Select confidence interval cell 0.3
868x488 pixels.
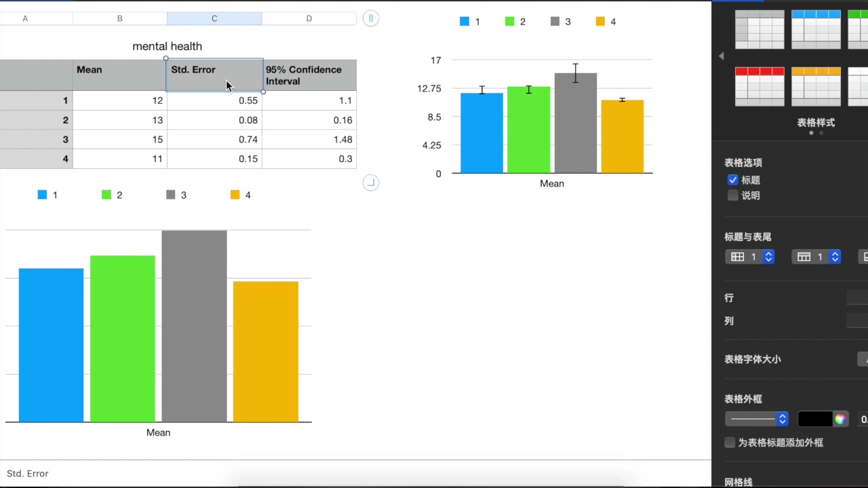(x=309, y=159)
